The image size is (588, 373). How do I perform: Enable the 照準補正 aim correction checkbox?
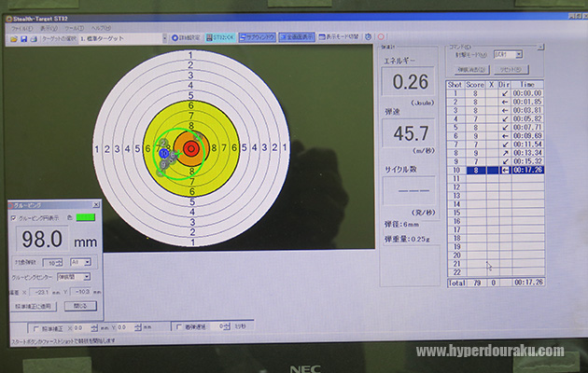tap(36, 328)
